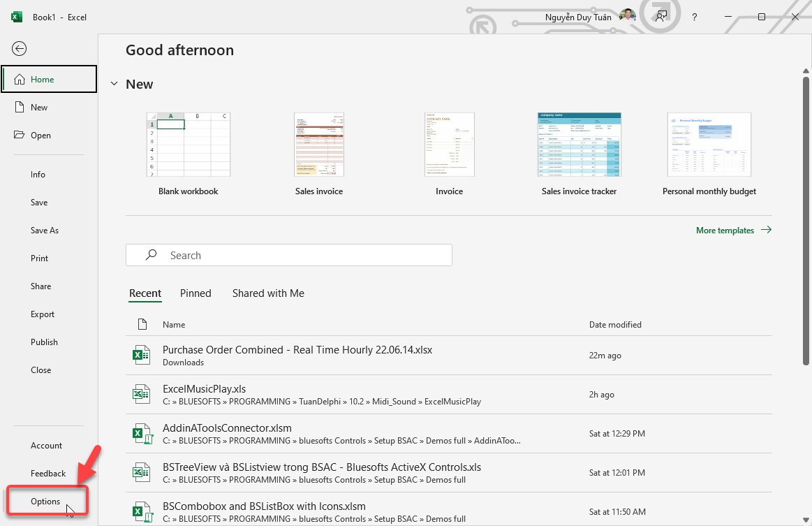Image resolution: width=812 pixels, height=526 pixels.
Task: Click the file icon for ExcelMusicPlay.xls
Action: pyautogui.click(x=141, y=394)
